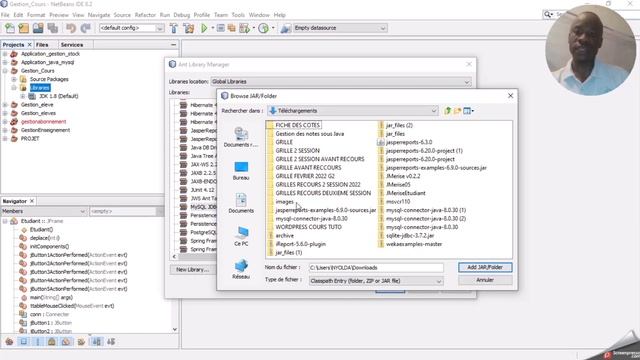Select gestionabonnement project in Projects tree
The width and height of the screenshot is (640, 360).
(43, 122)
